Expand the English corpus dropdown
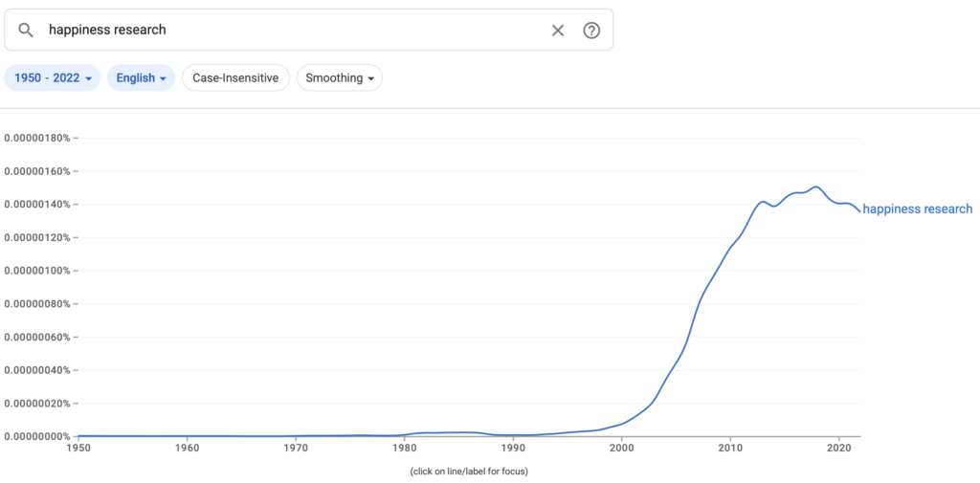 click(x=141, y=77)
